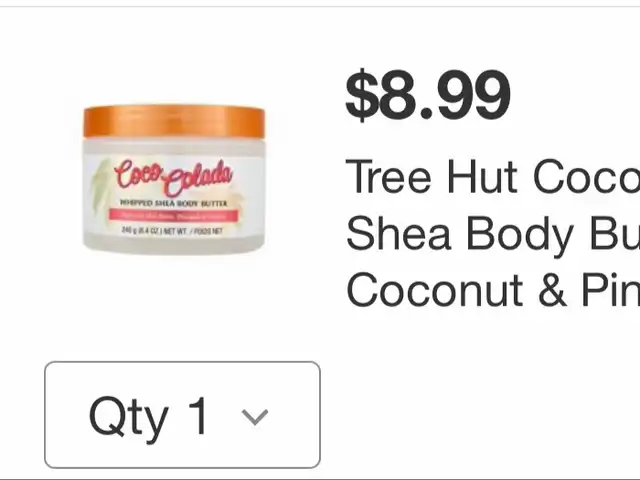Image resolution: width=640 pixels, height=480 pixels.
Task: Open the Coco Colada body butter thumbnail
Action: coord(174,180)
